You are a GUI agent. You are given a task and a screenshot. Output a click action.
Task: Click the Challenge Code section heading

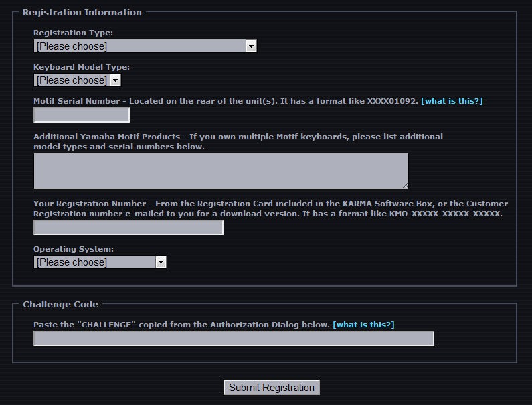click(61, 304)
